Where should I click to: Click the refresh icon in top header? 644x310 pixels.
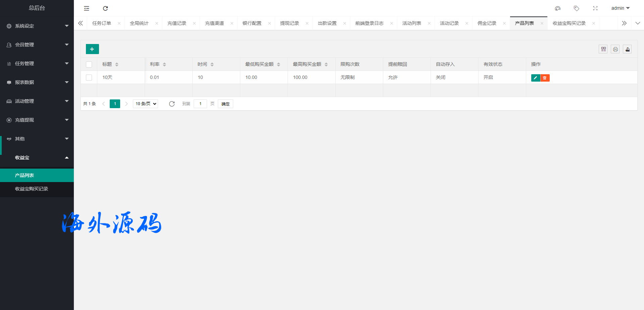pos(105,8)
